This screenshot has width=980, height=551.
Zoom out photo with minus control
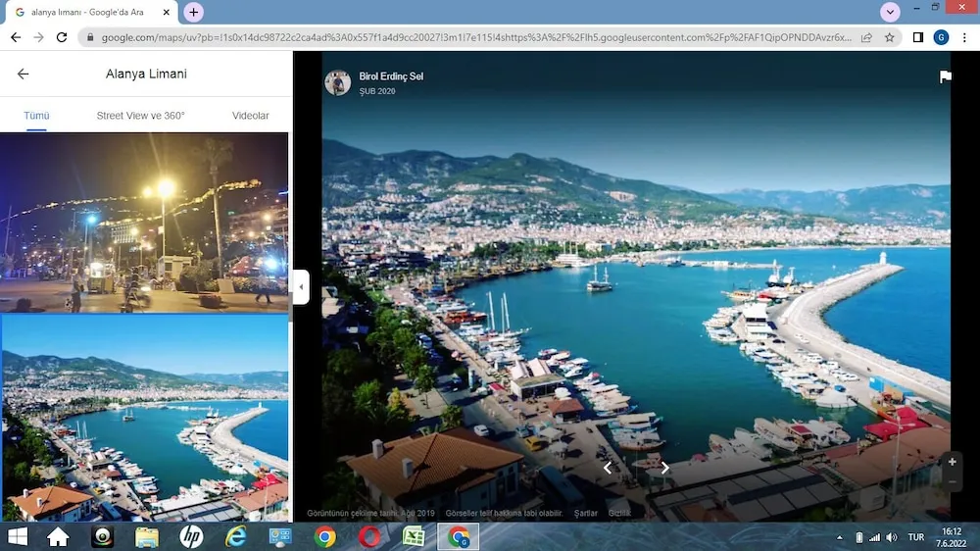pos(952,482)
